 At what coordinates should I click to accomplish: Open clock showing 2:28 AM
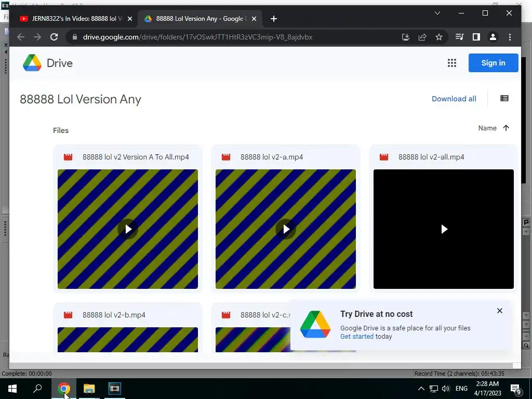click(x=487, y=389)
